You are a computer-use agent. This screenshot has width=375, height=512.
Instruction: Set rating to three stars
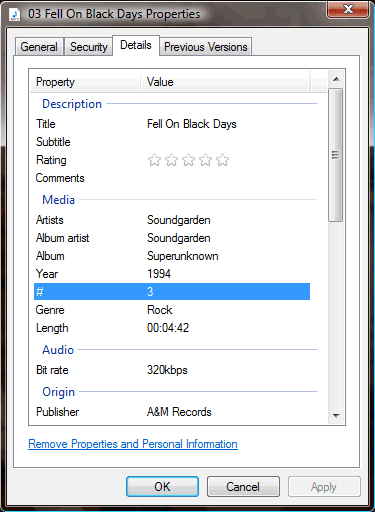188,160
